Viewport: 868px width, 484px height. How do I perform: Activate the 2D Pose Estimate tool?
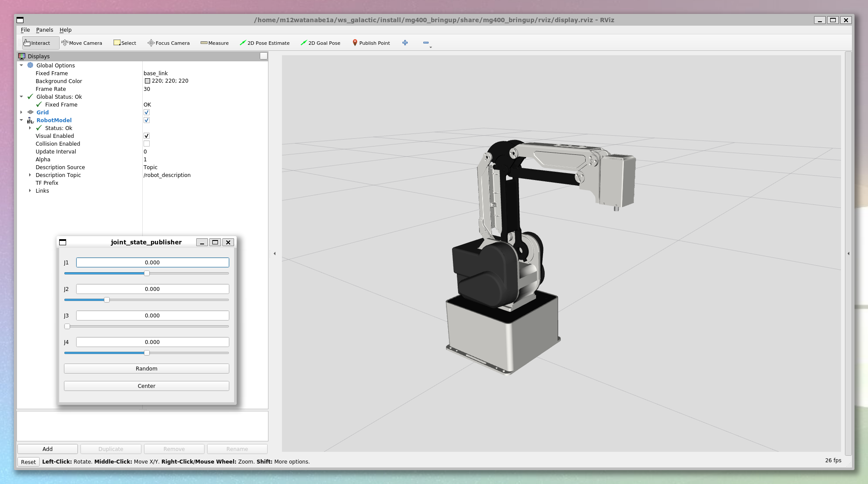coord(265,43)
